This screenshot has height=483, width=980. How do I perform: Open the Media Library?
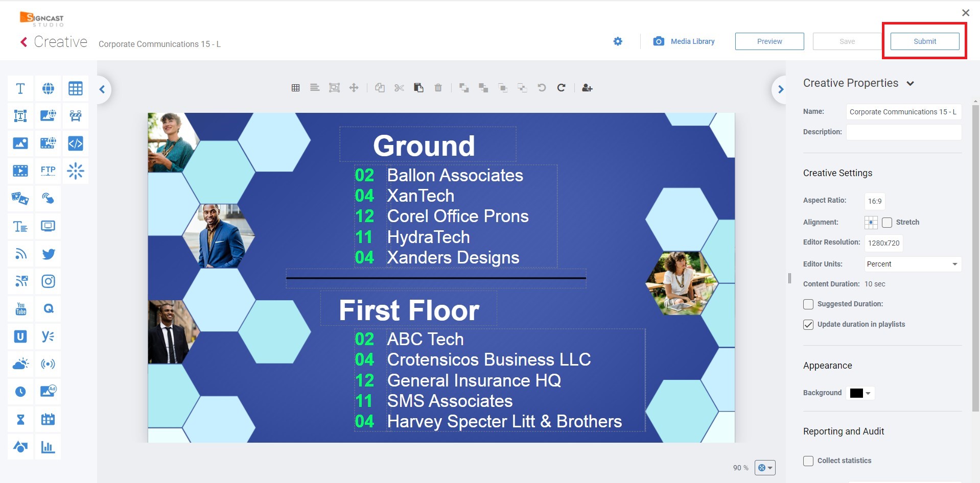pos(684,41)
